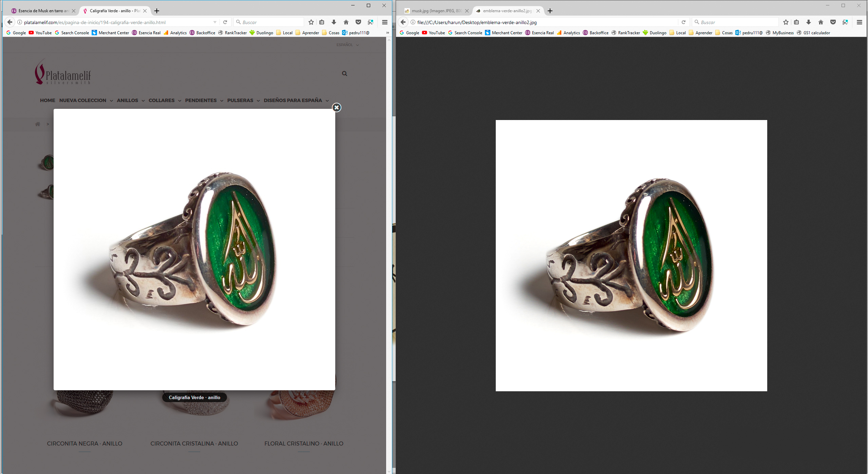
Task: Open CIRCONITA NEGRA · ANILLO product link
Action: click(84, 443)
